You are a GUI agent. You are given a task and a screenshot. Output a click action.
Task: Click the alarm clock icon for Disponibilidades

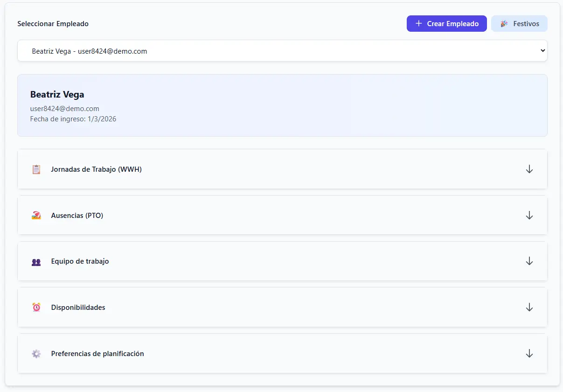(x=36, y=308)
